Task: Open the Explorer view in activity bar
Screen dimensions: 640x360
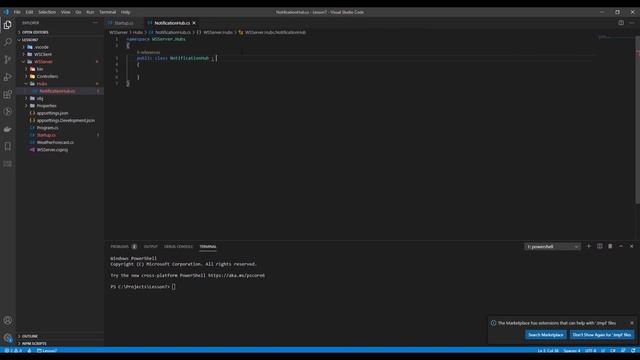Action: pyautogui.click(x=8, y=25)
